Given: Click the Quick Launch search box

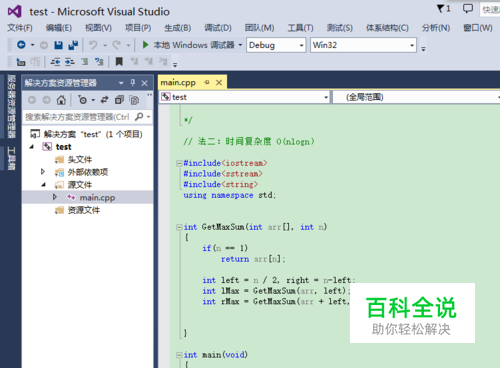Looking at the screenshot, I should tap(490, 10).
